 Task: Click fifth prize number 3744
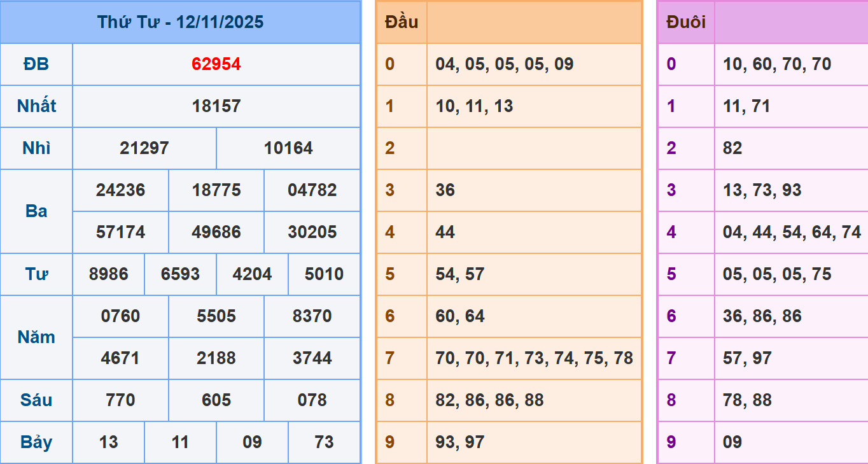(x=312, y=358)
